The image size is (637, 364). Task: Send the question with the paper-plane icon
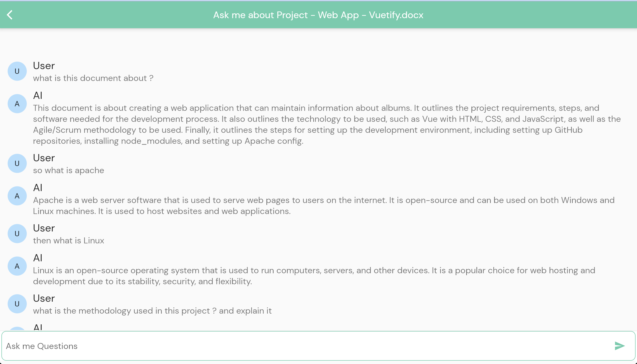(620, 346)
